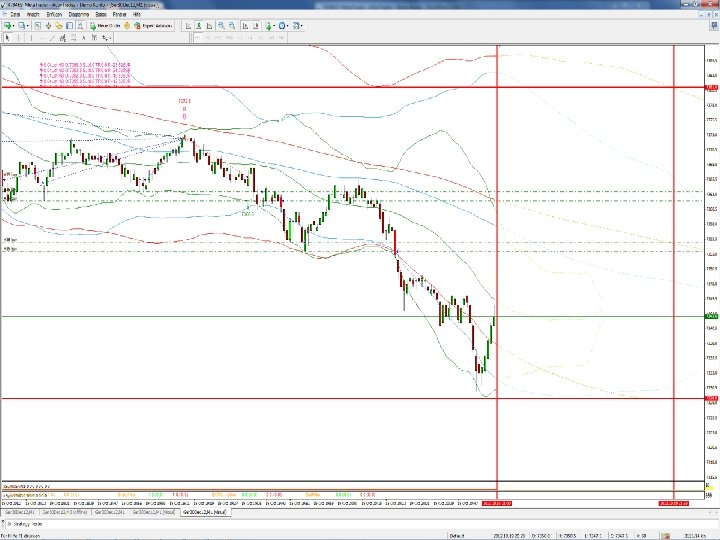Toggle chart shift from right edge
The width and height of the screenshot is (720, 540).
click(256, 26)
